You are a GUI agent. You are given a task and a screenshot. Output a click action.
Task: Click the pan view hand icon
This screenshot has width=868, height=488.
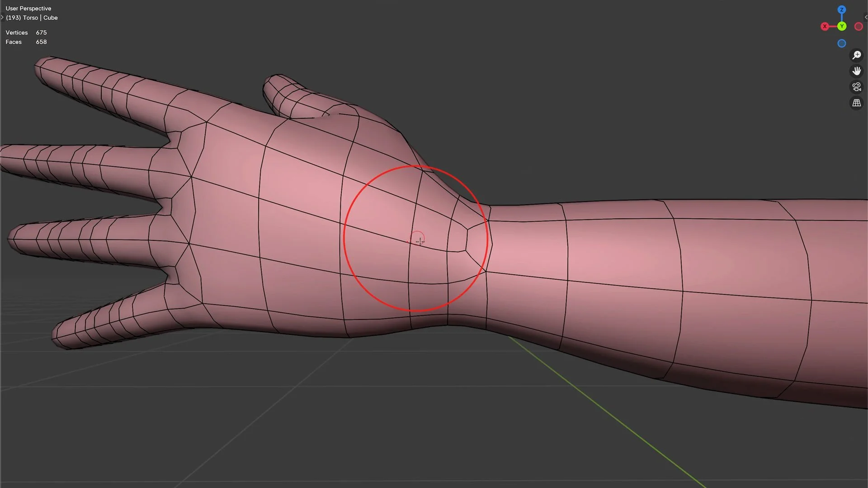[x=856, y=71]
